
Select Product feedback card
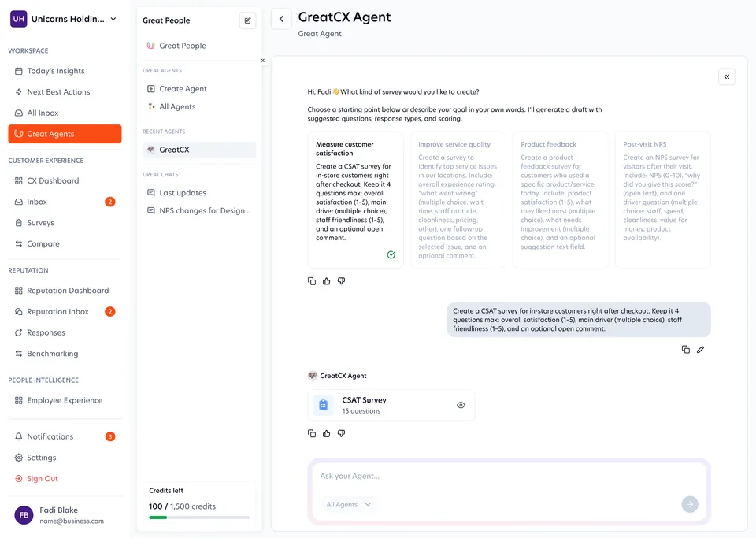pos(560,200)
